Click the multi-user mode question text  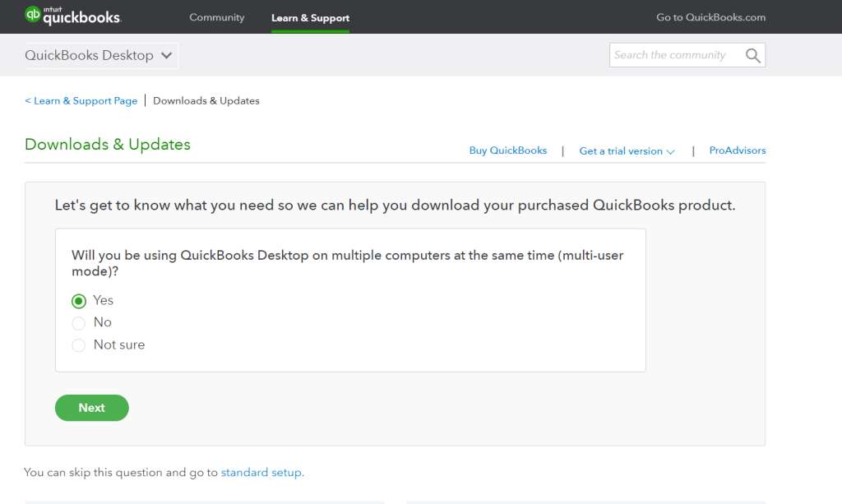coord(348,263)
